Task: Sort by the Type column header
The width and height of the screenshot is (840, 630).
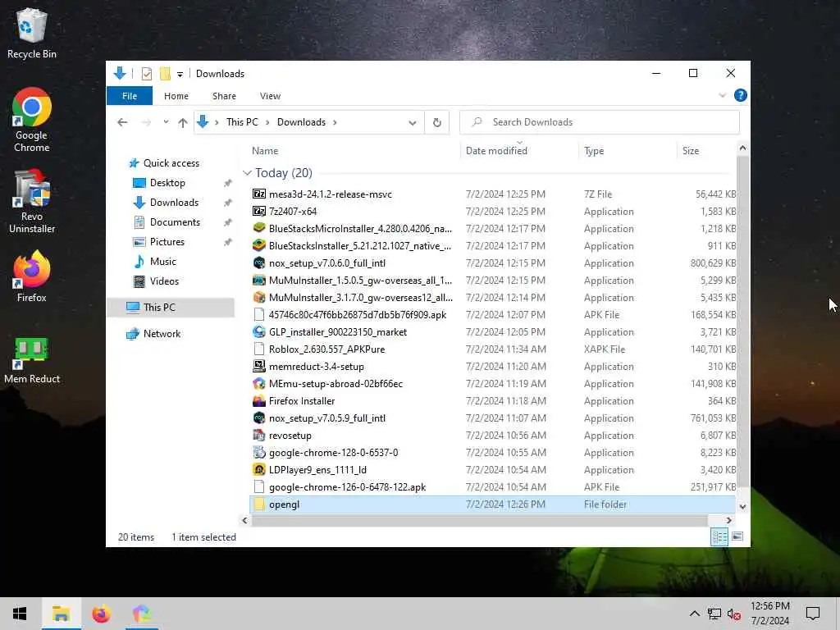Action: 628,151
